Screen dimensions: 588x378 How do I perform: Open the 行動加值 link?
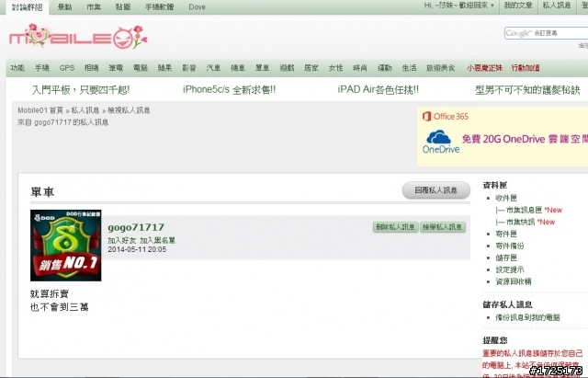[526, 68]
